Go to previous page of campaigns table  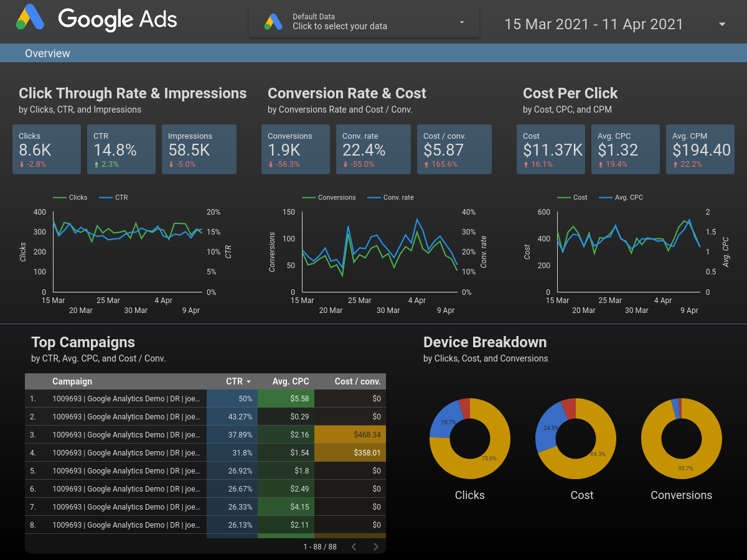point(354,547)
